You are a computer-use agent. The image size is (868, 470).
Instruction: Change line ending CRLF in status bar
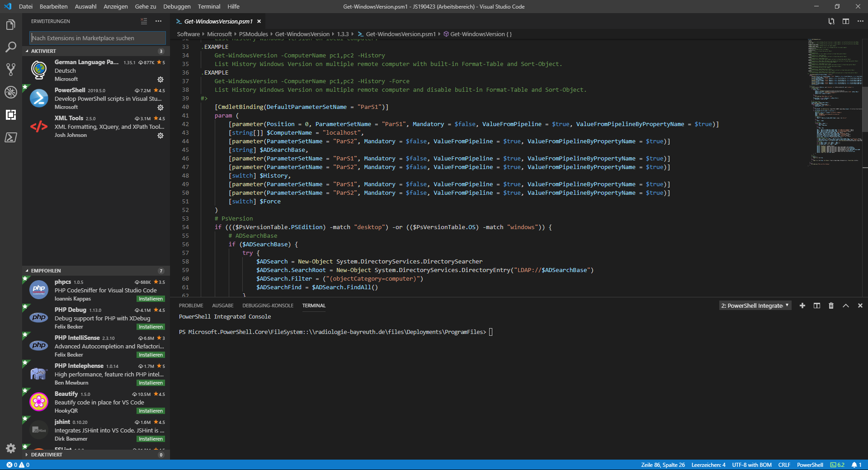(784, 465)
